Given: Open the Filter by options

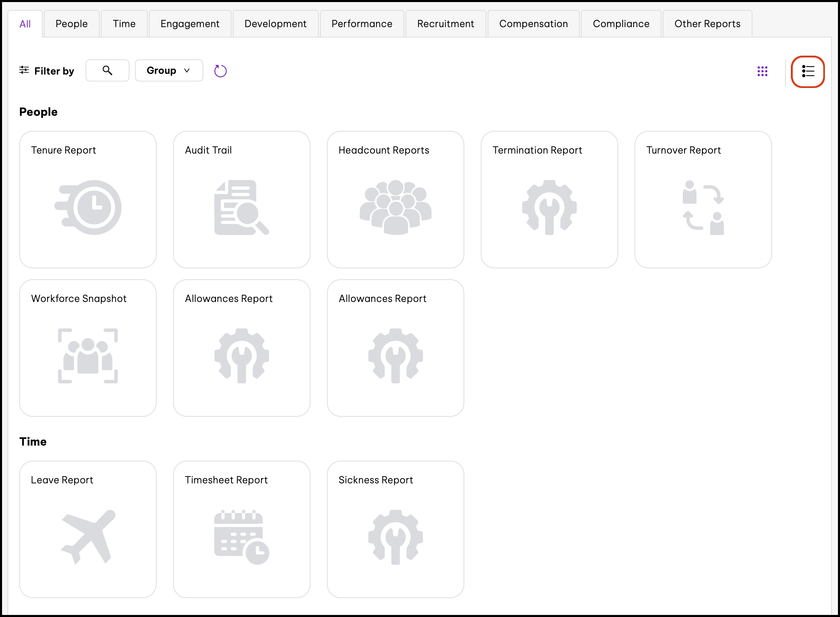Looking at the screenshot, I should pyautogui.click(x=47, y=71).
